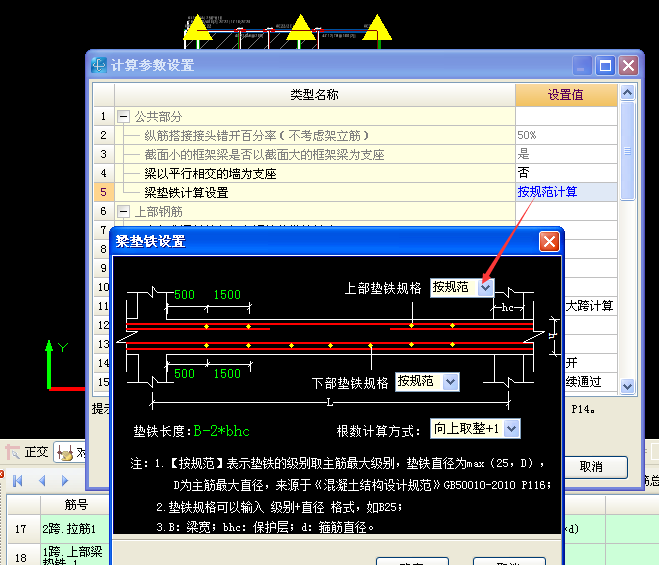Viewport: 659px width, 565px height.
Task: Collapse the 公共部分 group
Action: pyautogui.click(x=123, y=116)
